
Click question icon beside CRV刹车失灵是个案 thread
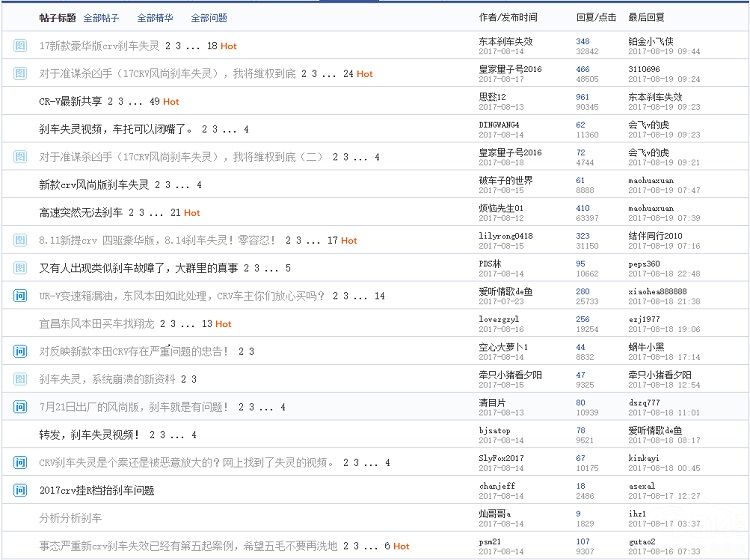[x=20, y=462]
